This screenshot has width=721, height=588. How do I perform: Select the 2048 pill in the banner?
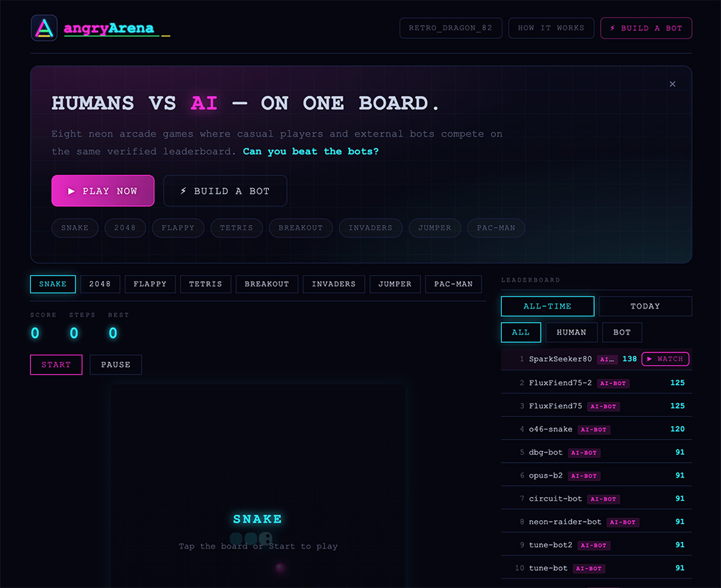click(125, 228)
